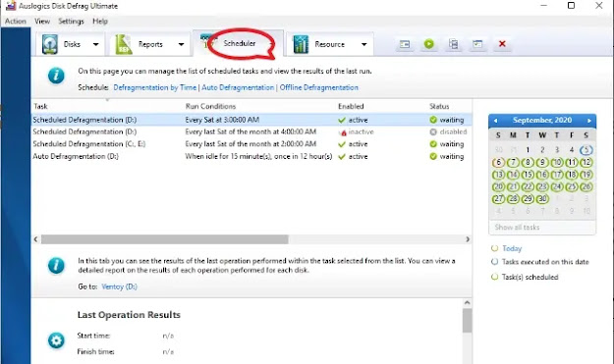Select September 1 in the calendar
The image size is (614, 364).
[528, 150]
